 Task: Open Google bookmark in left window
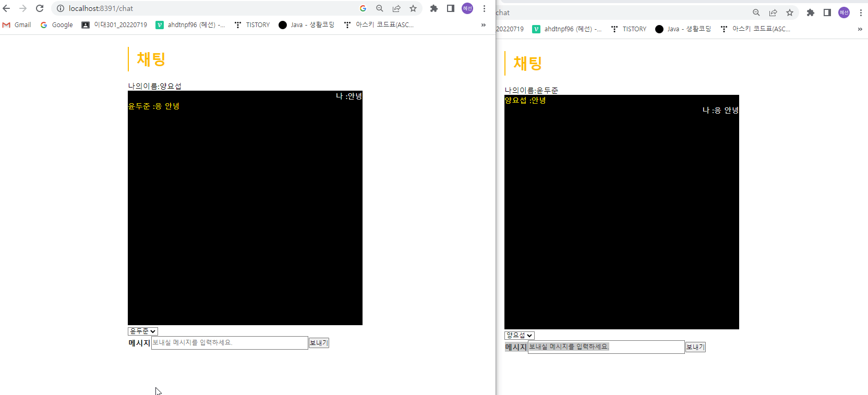pyautogui.click(x=57, y=25)
